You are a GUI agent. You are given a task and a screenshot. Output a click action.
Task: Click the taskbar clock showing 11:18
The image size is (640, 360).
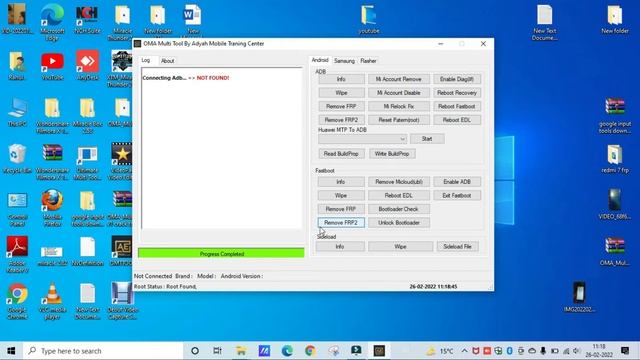(599, 351)
